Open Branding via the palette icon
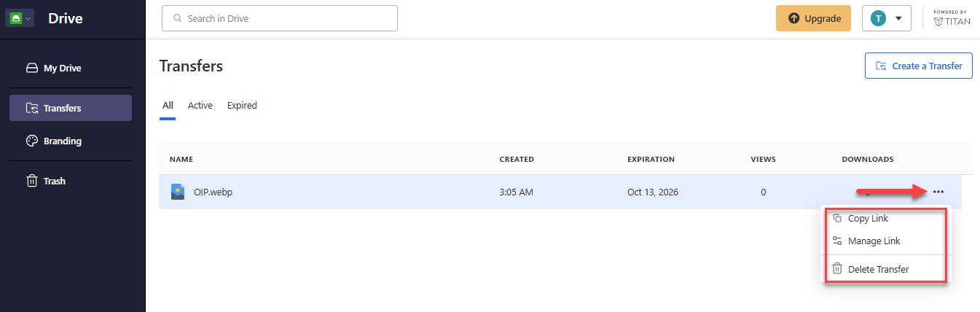 click(x=31, y=141)
